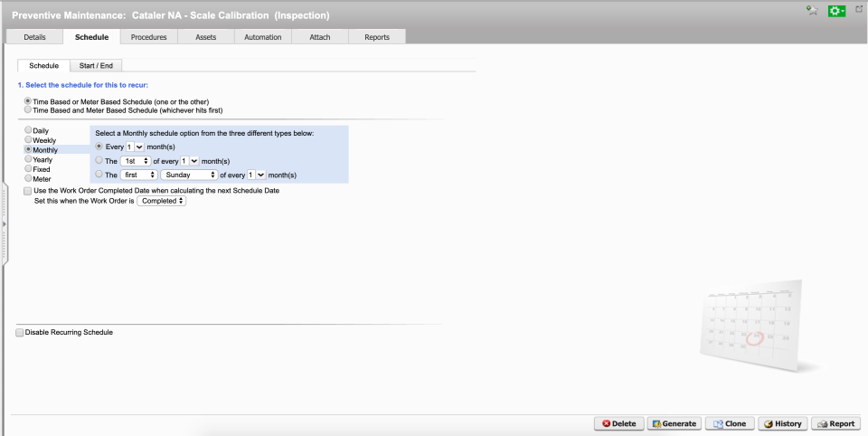
Task: Select the Weekly schedule radio button
Action: (x=28, y=139)
